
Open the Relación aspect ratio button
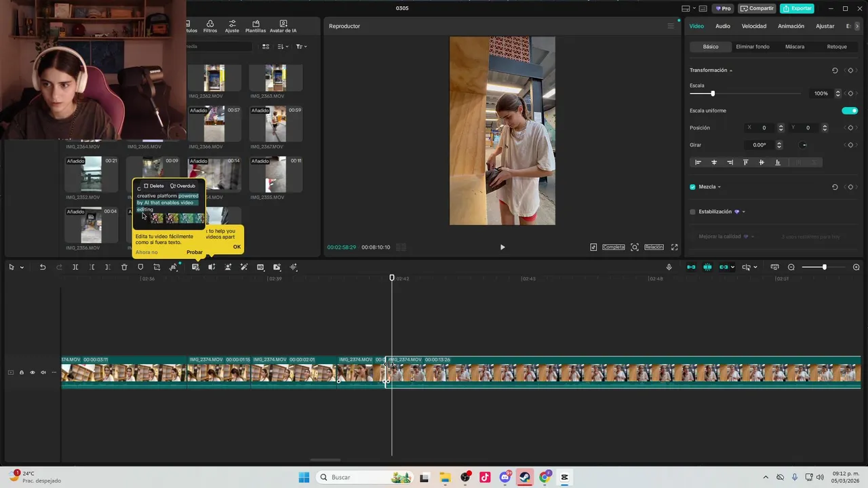pos(654,247)
